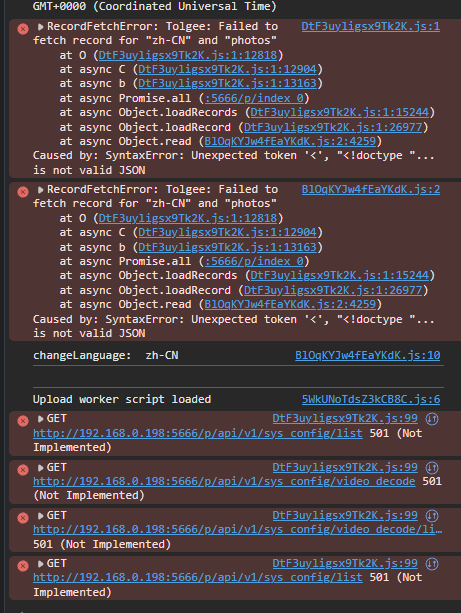Expand the GET video_decode/li… truncated entry
Viewport: 461px width, 613px height.
(40, 516)
